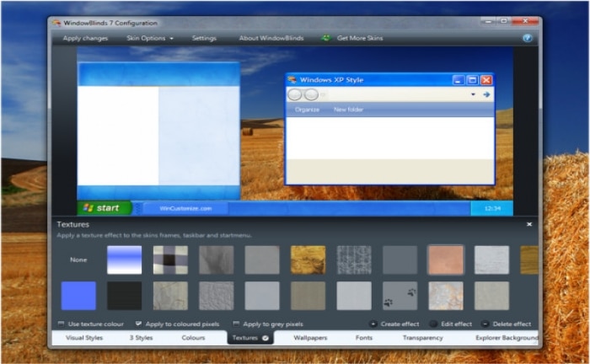Image resolution: width=590 pixels, height=364 pixels.
Task: Click the Create effect button label
Action: point(400,324)
